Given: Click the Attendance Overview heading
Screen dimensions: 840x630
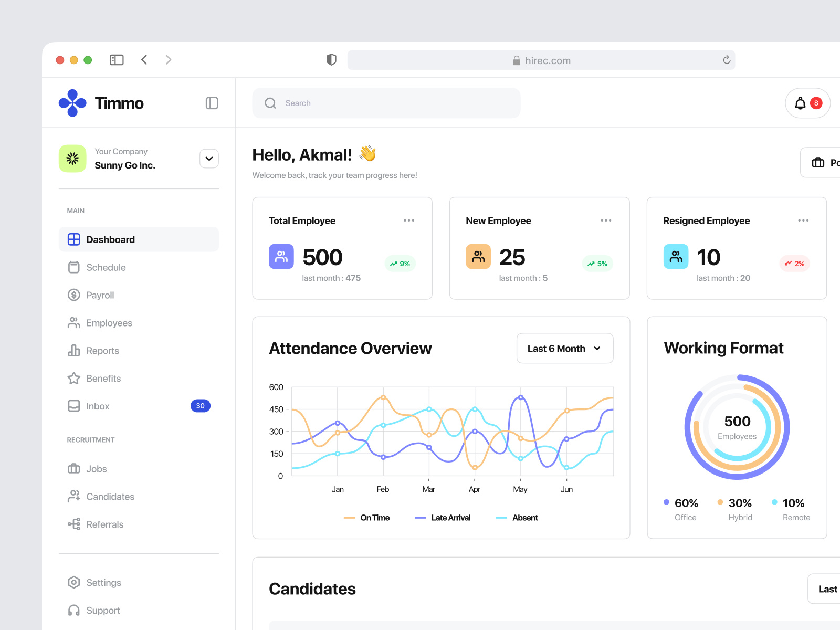Looking at the screenshot, I should [x=350, y=348].
